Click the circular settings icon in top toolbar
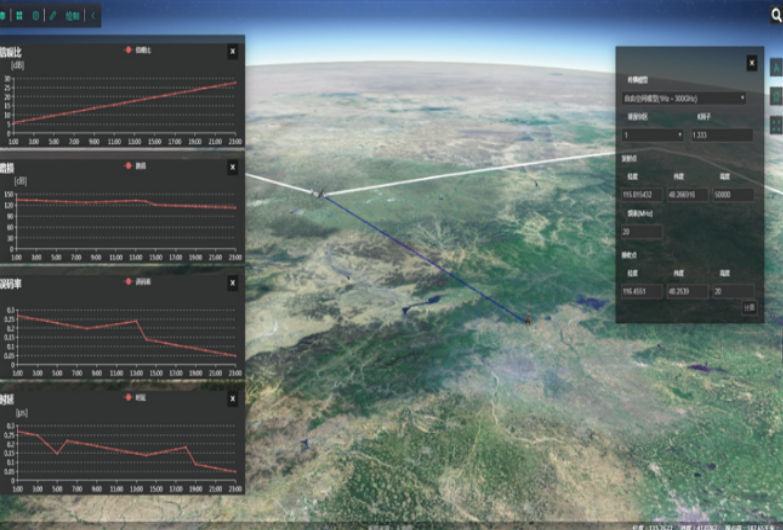Screen dimensions: 783x530 [36, 16]
